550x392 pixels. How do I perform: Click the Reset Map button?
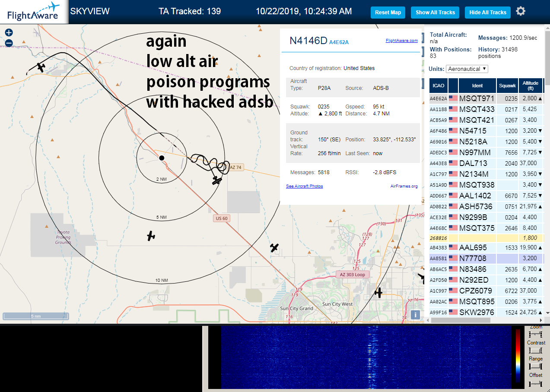click(x=388, y=13)
